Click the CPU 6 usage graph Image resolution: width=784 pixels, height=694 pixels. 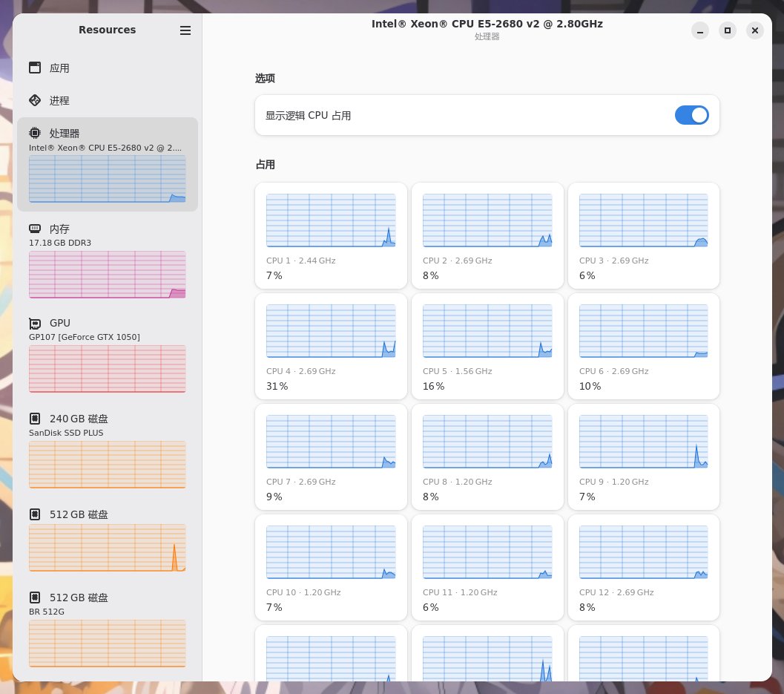(644, 331)
